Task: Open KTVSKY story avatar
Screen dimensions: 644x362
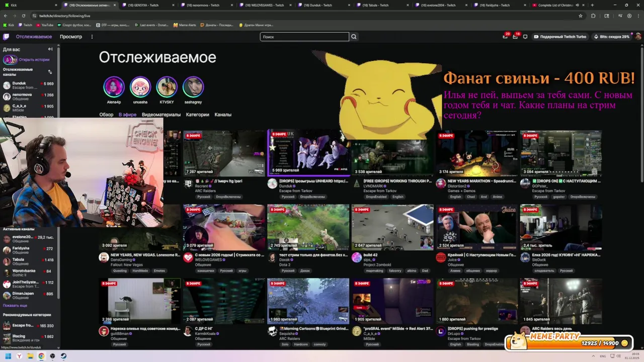Action: pyautogui.click(x=167, y=87)
